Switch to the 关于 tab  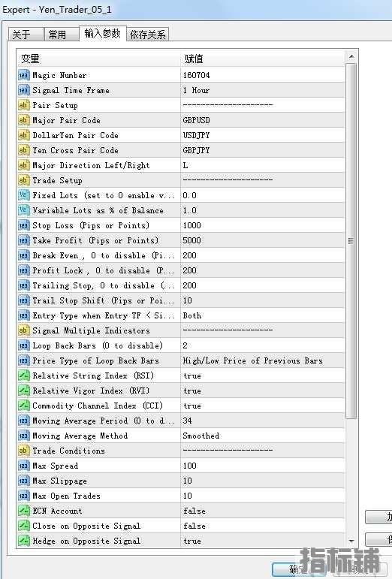click(26, 35)
